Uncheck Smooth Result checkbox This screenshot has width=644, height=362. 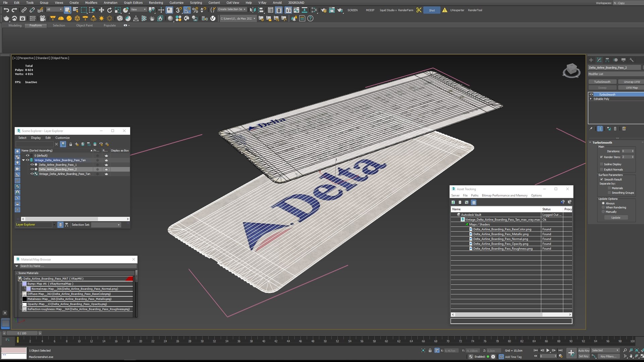point(602,180)
